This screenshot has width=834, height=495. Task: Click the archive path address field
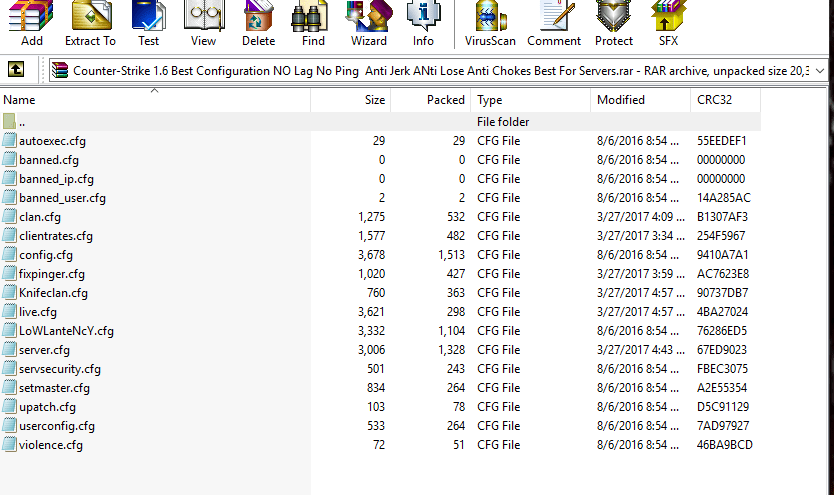point(438,71)
